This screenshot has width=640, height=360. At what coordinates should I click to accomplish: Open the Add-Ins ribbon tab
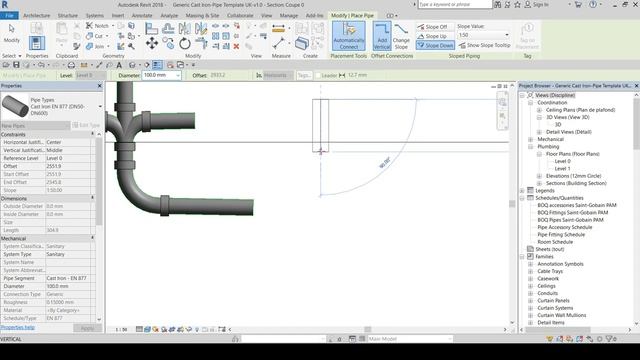click(x=314, y=16)
